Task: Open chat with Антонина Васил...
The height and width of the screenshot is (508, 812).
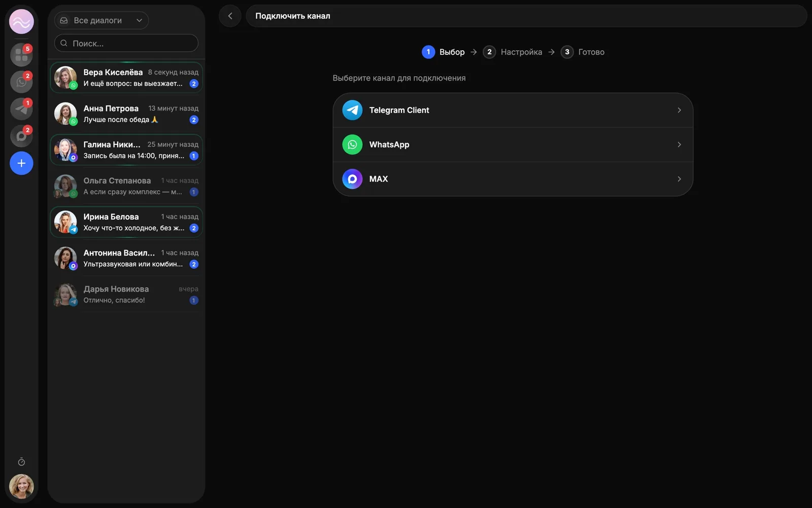Action: (x=126, y=258)
